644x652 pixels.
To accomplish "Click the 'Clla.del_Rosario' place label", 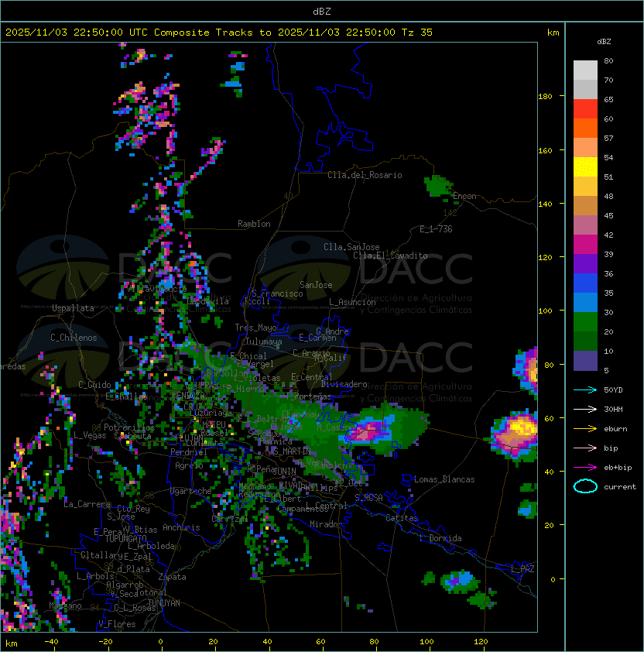I will pyautogui.click(x=365, y=175).
